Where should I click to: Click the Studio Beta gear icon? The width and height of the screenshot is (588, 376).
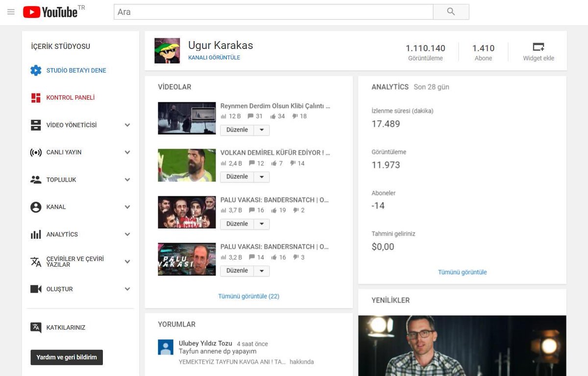(x=36, y=70)
